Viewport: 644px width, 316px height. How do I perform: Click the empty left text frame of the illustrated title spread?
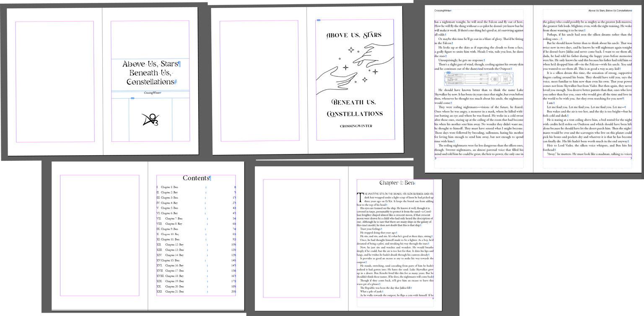260,81
